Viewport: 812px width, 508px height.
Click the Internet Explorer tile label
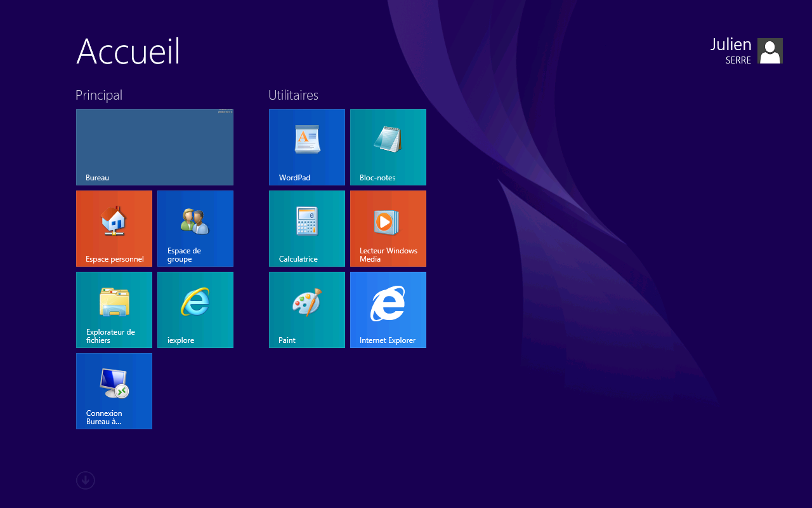tap(388, 340)
